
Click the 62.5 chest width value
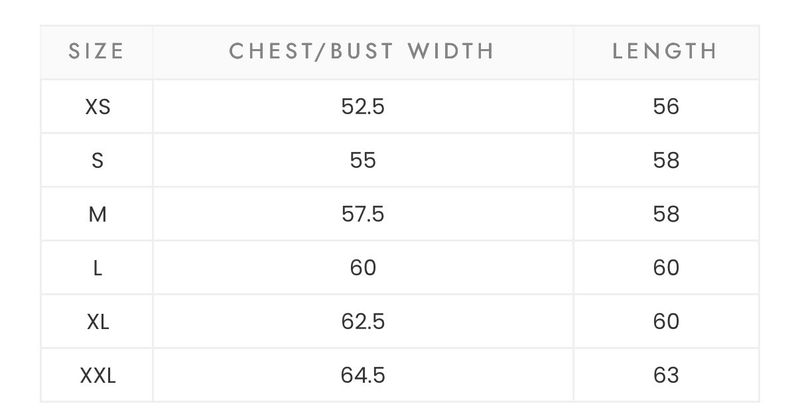(363, 322)
